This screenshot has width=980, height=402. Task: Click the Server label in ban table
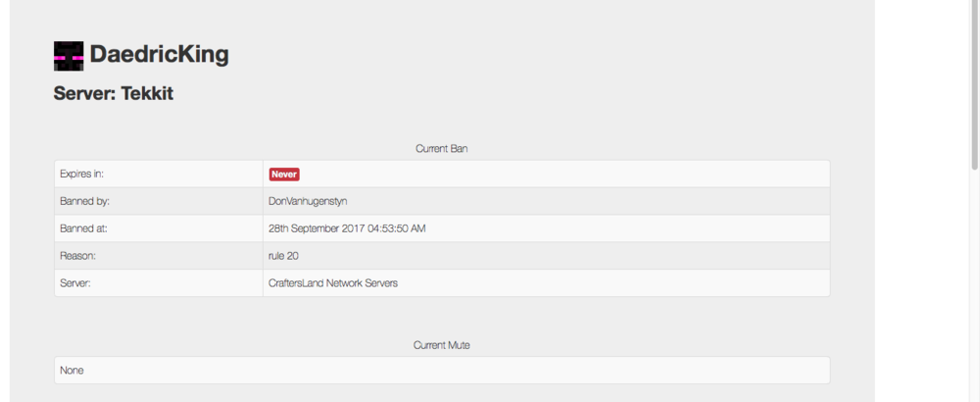pos(75,283)
